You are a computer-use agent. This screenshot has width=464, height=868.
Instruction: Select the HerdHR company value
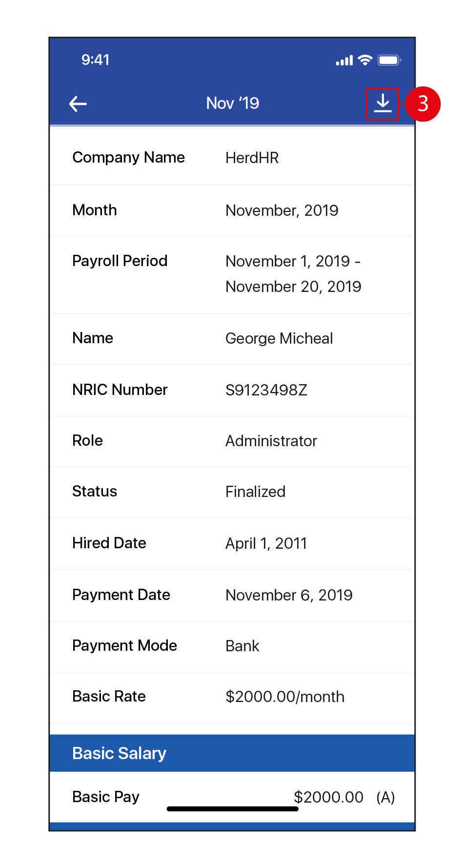(x=252, y=158)
